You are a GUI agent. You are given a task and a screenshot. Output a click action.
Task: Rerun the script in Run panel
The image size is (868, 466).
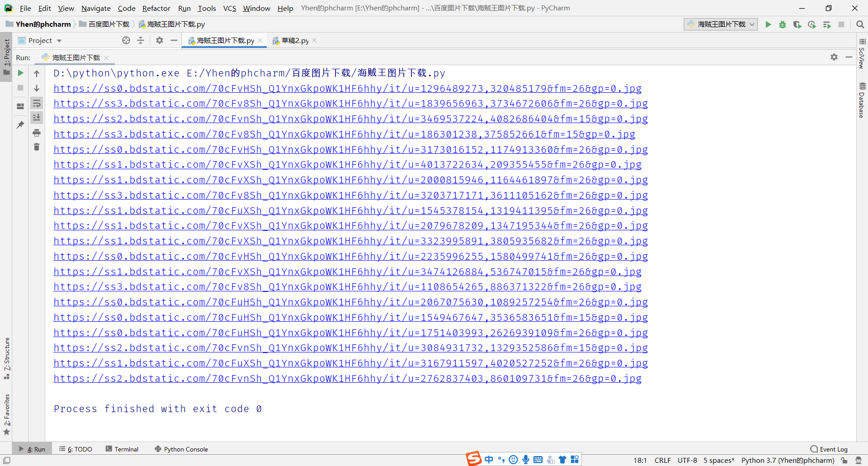click(x=20, y=73)
